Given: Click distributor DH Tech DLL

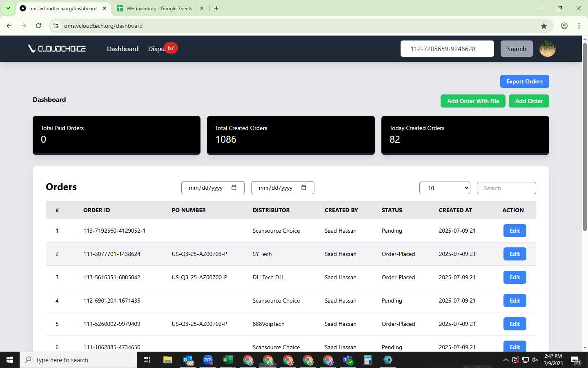Looking at the screenshot, I should [269, 277].
